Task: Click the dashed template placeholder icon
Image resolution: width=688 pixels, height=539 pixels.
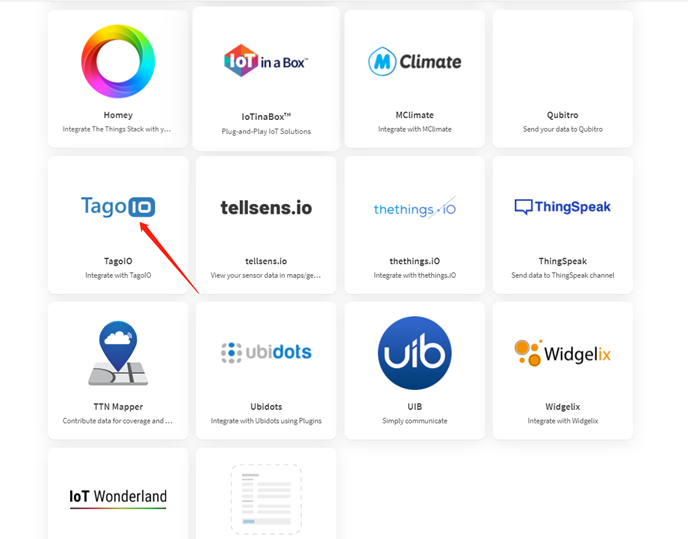Action: click(266, 499)
